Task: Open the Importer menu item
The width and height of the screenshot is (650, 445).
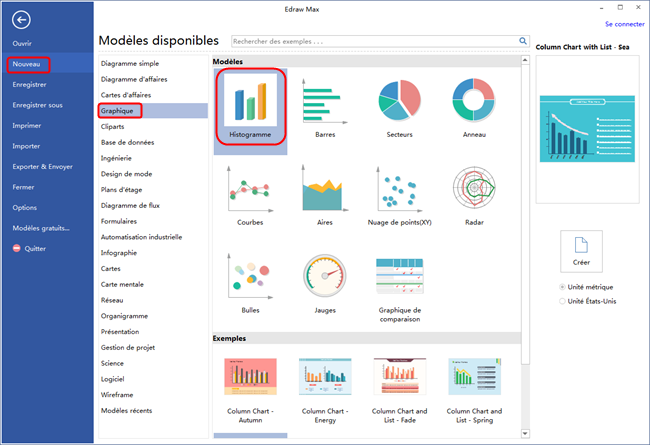Action: [26, 146]
